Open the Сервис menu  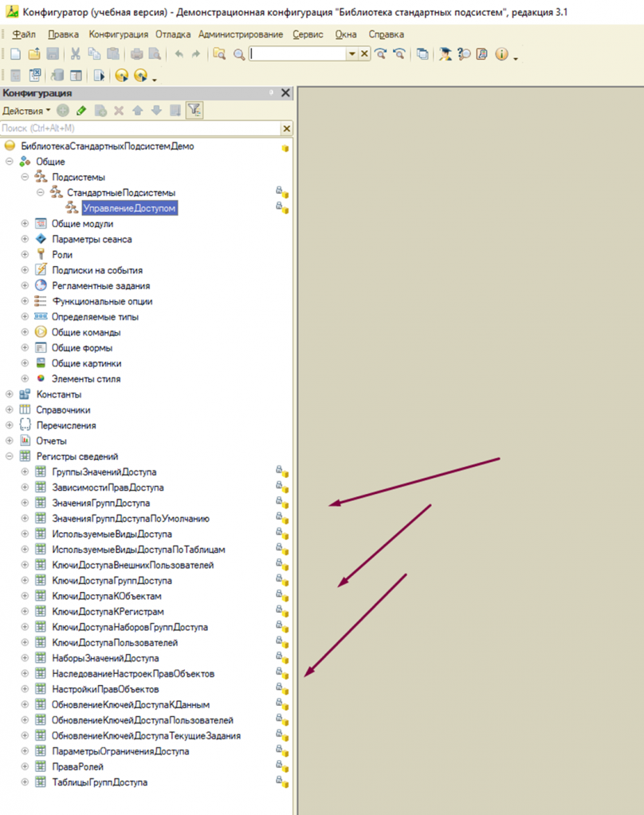coord(308,34)
